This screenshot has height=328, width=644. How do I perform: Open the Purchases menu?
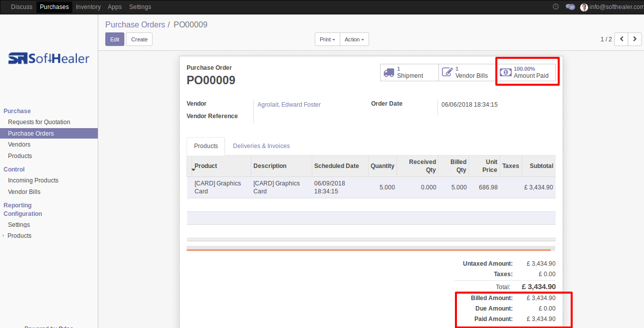[x=54, y=7]
